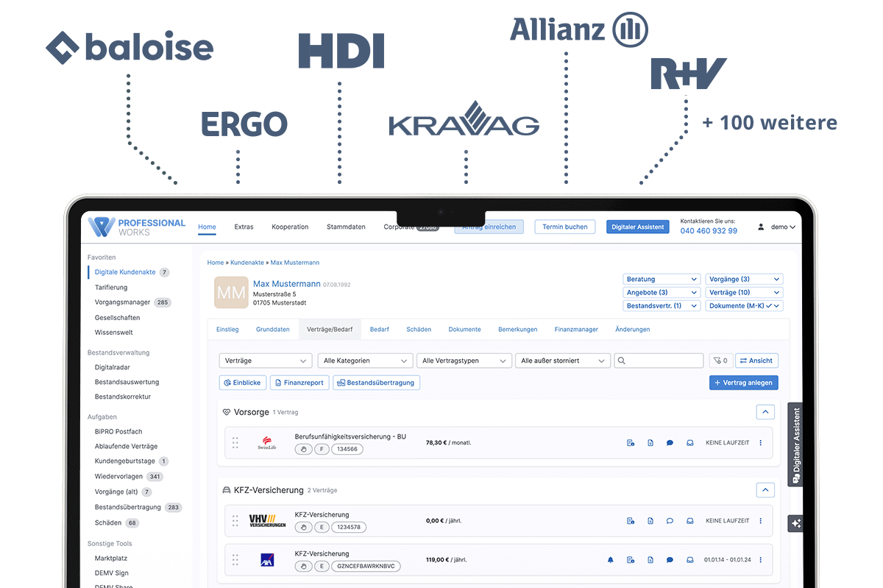Screen dimensions: 883x588
Task: Open three-dot menu on AXA contract row
Action: click(760, 560)
